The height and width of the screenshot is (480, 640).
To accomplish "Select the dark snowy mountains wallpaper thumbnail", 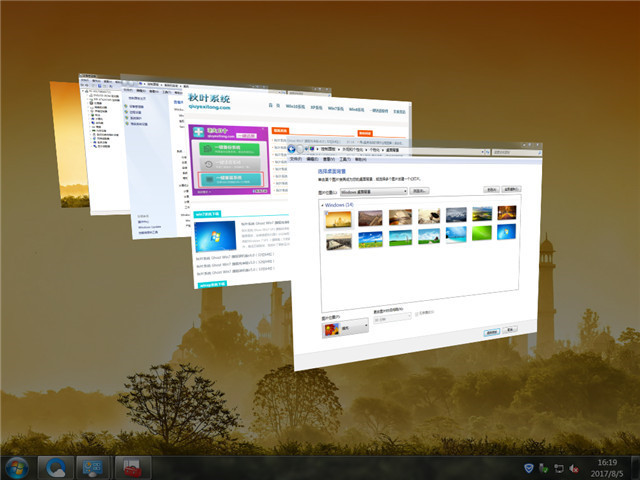I will pyautogui.click(x=456, y=215).
